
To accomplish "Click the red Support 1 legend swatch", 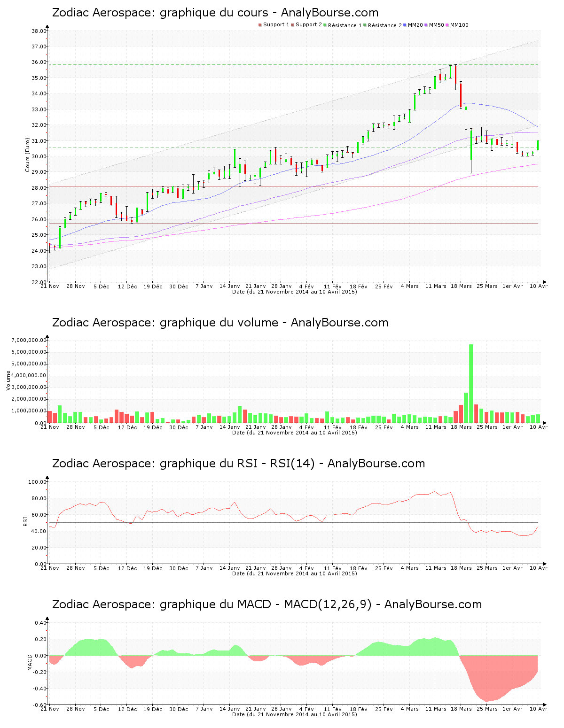I will tap(260, 25).
